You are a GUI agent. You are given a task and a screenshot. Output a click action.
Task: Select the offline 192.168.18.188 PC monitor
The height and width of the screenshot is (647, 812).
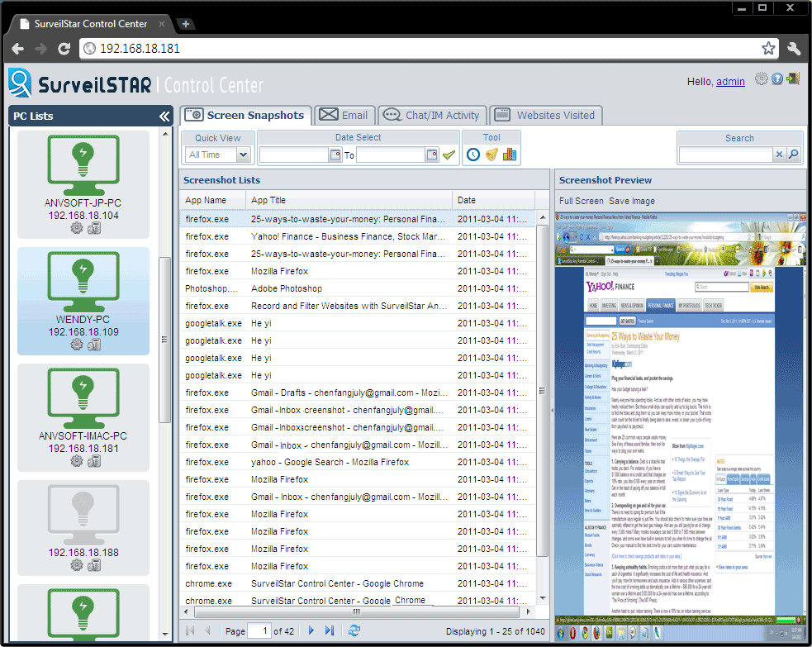click(83, 515)
